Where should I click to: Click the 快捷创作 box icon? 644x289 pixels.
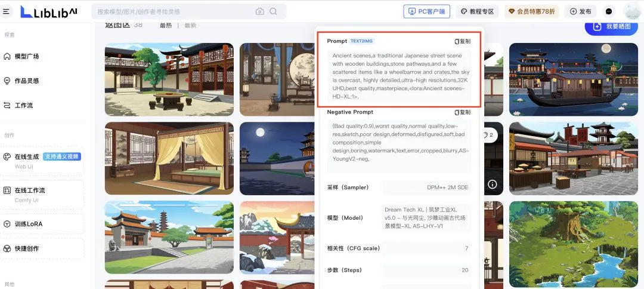pos(7,249)
